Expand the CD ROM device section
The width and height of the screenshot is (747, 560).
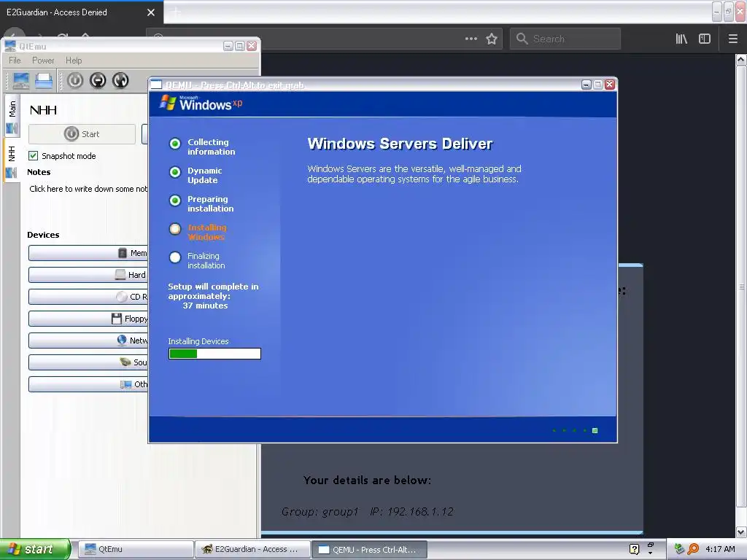pos(88,297)
